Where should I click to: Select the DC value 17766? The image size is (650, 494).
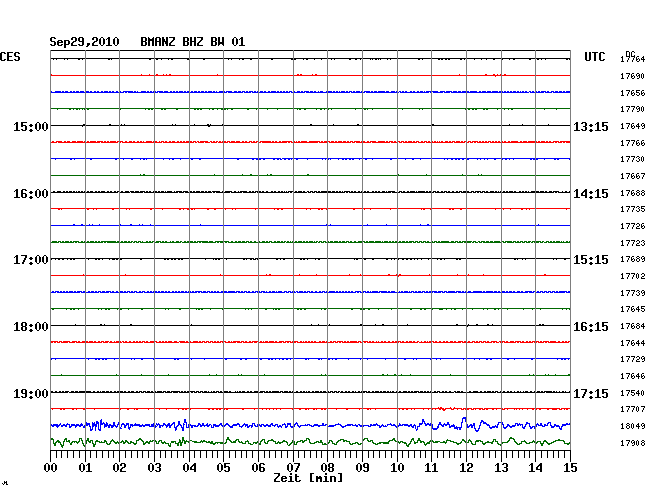[x=633, y=143]
